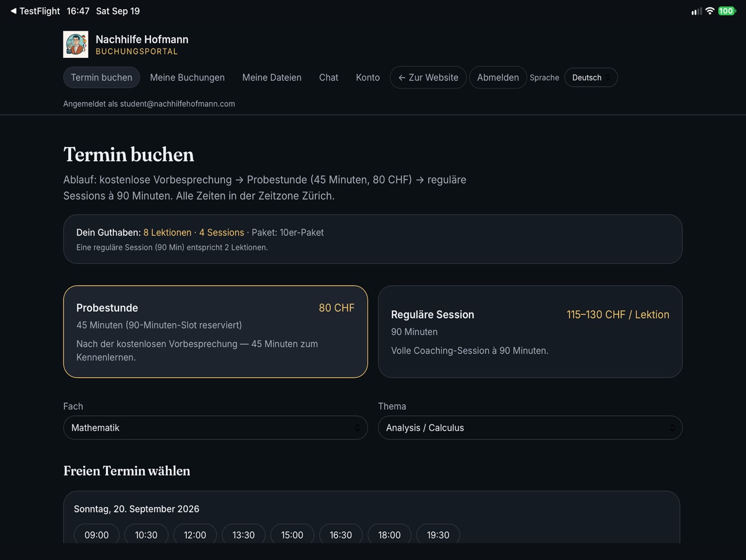Select the 15:00 time slot

[292, 535]
